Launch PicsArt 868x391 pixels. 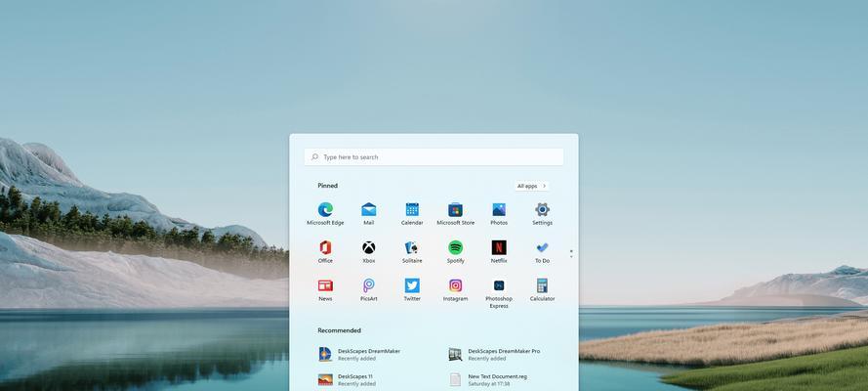(369, 290)
